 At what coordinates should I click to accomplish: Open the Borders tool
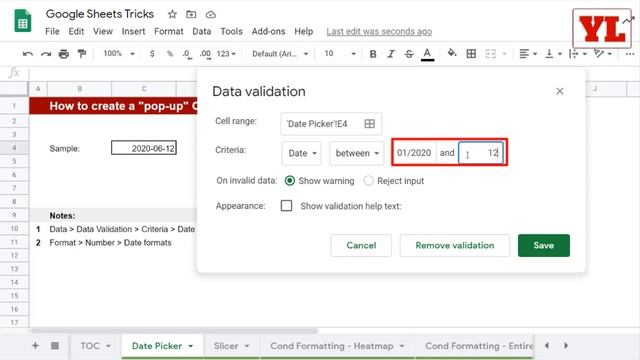coord(471,54)
